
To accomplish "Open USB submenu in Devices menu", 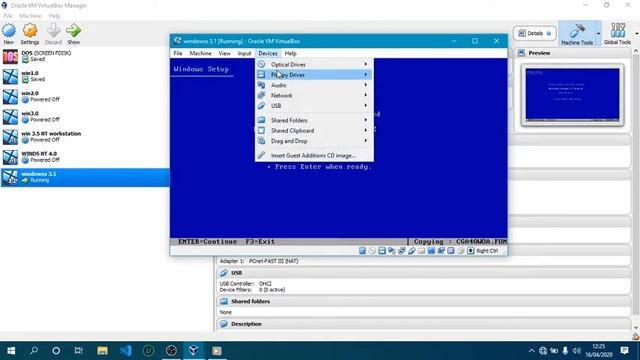I will tap(314, 106).
